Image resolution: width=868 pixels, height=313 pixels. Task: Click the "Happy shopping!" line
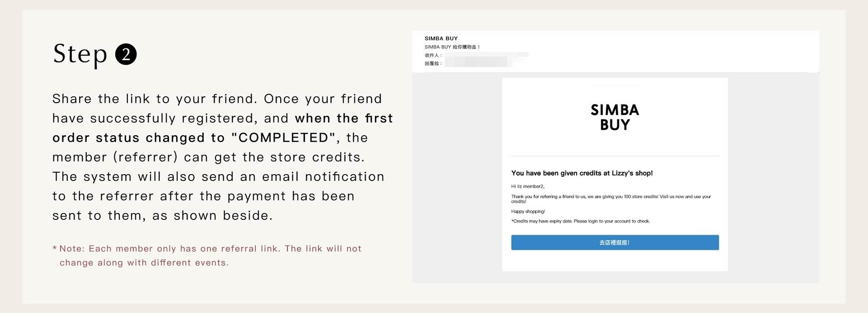click(x=528, y=211)
